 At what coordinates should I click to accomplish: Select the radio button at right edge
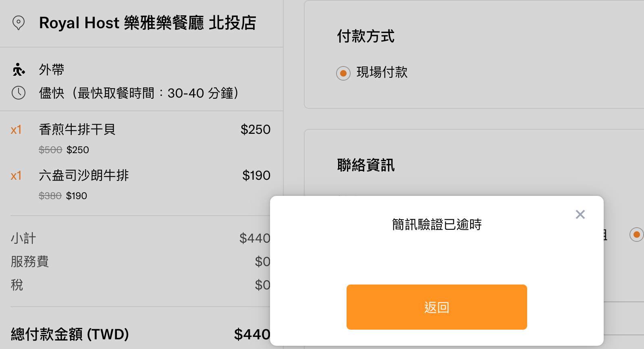click(x=637, y=235)
